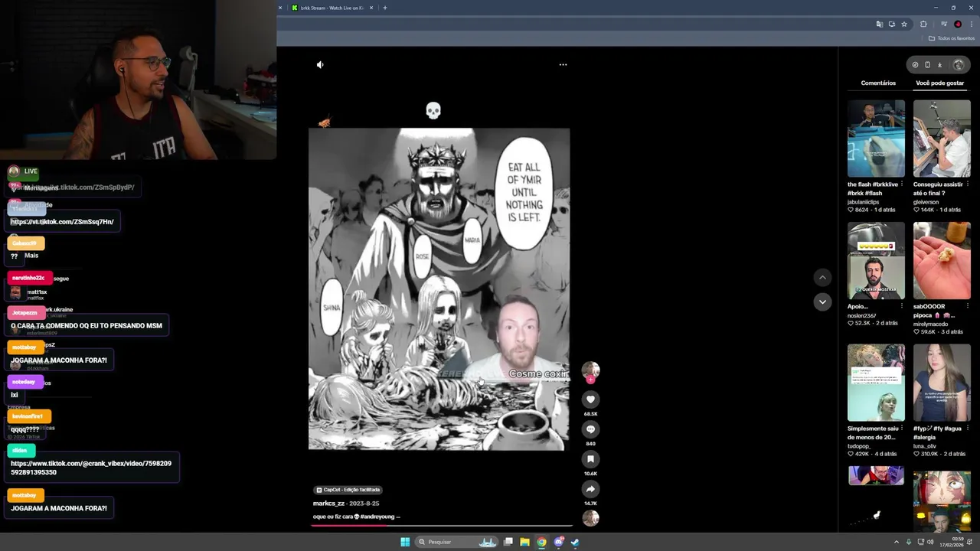Open 'Conseguiu assistir até o final' video thumbnail

[942, 139]
